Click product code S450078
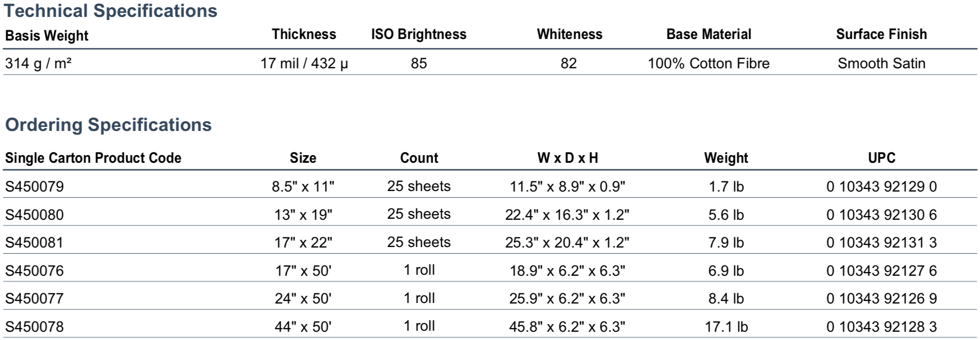This screenshot has width=980, height=340. pyautogui.click(x=34, y=327)
